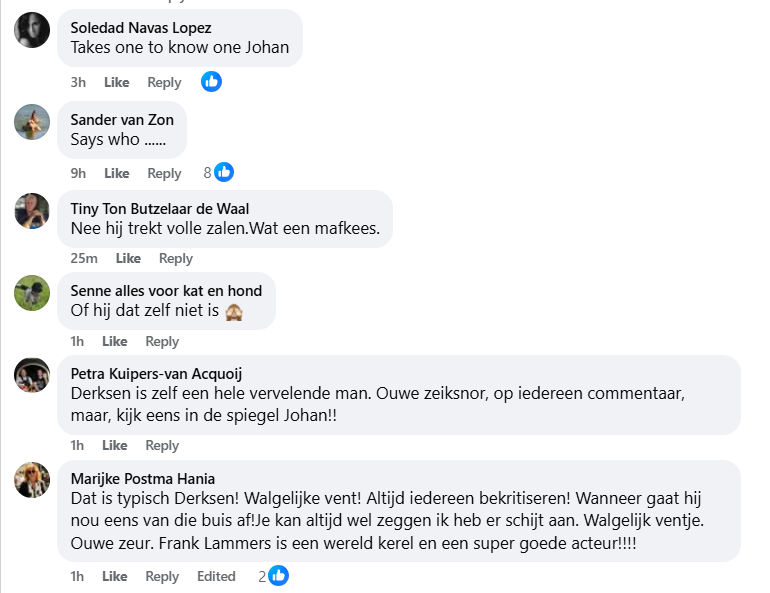Click like reaction icon on Soledad's comment
770x593 pixels.
(x=211, y=82)
